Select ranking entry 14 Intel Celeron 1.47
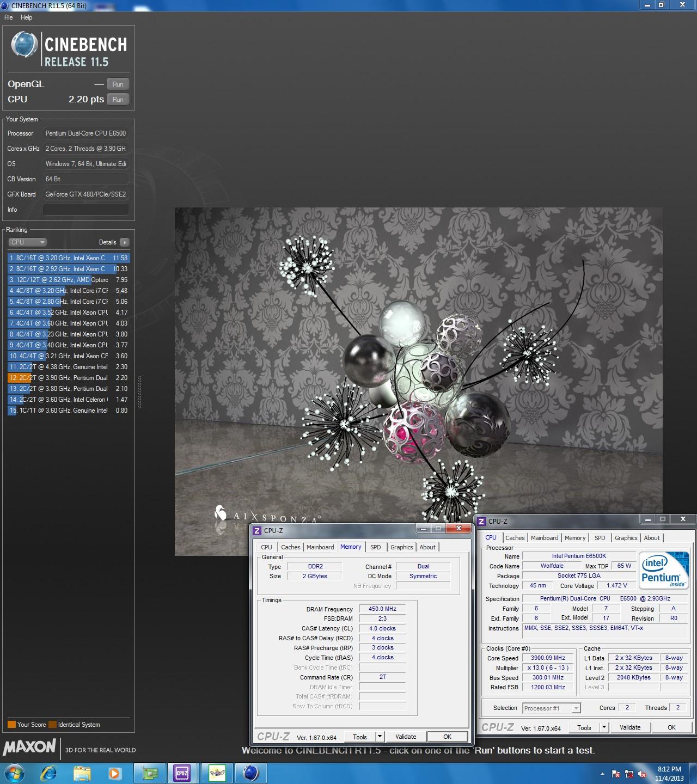Viewport: 697px width, 784px height. click(69, 400)
